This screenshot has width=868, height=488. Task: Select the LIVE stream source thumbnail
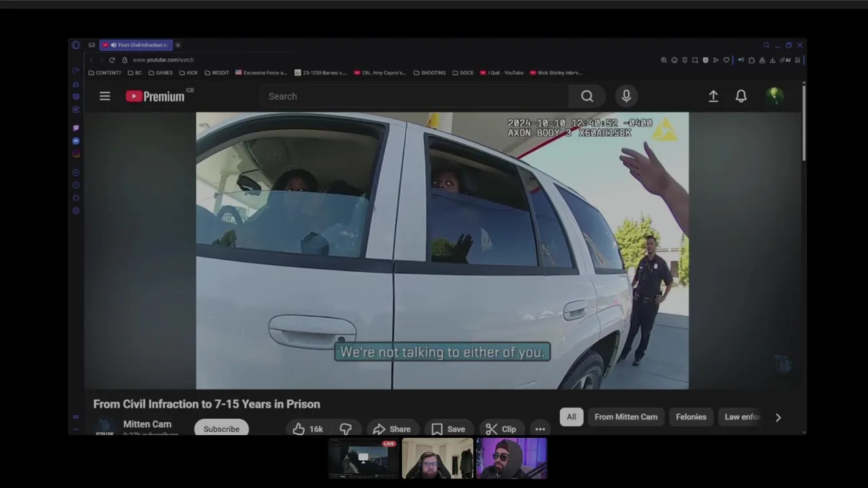point(363,458)
